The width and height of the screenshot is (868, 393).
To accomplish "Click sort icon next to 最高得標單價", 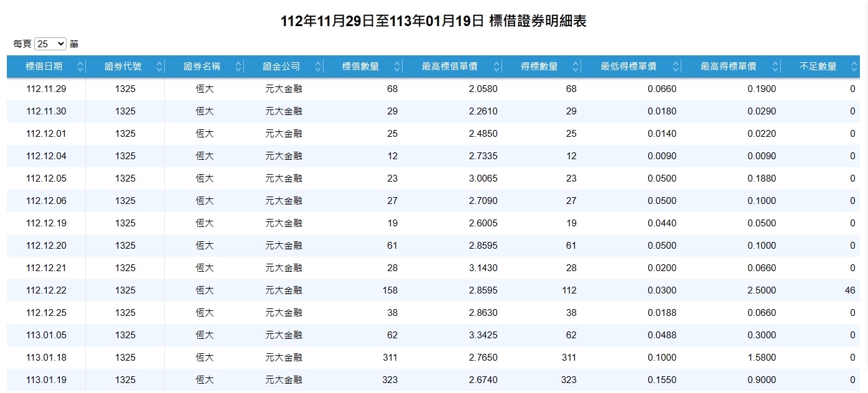I will (x=775, y=67).
